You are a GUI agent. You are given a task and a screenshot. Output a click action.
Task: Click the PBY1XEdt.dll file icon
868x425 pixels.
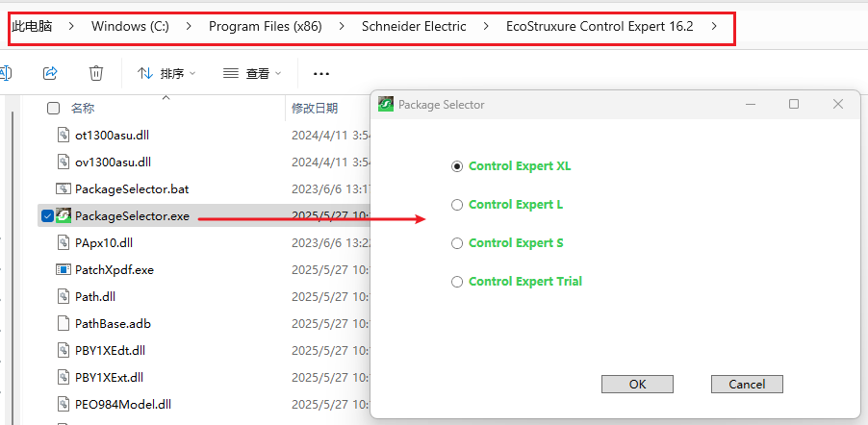tap(64, 350)
